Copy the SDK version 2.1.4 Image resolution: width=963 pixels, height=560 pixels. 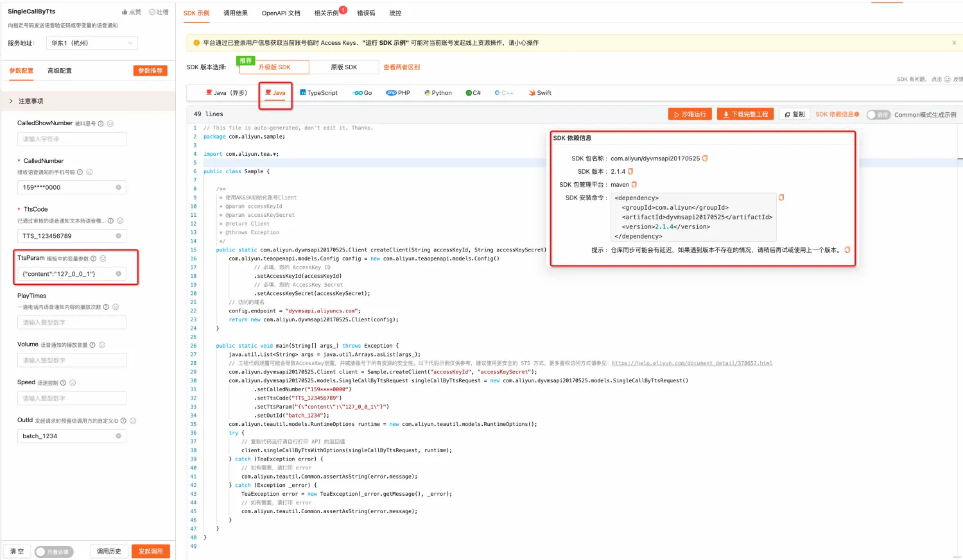point(630,171)
